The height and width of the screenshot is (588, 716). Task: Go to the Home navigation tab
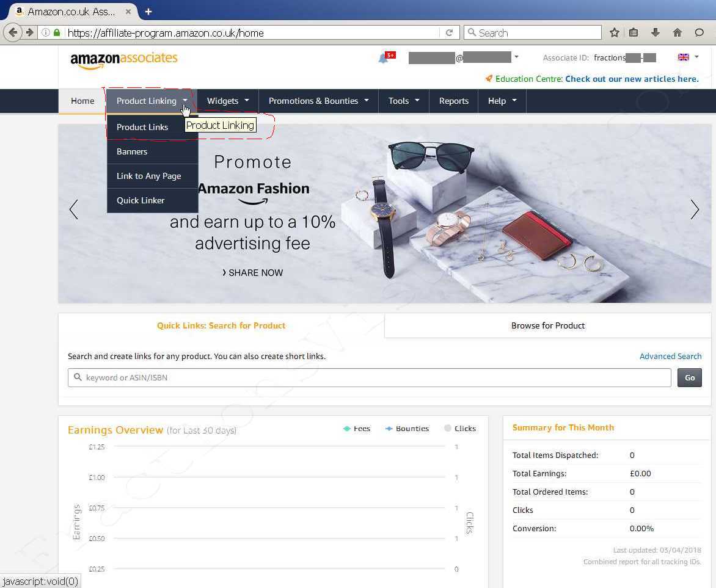click(82, 101)
